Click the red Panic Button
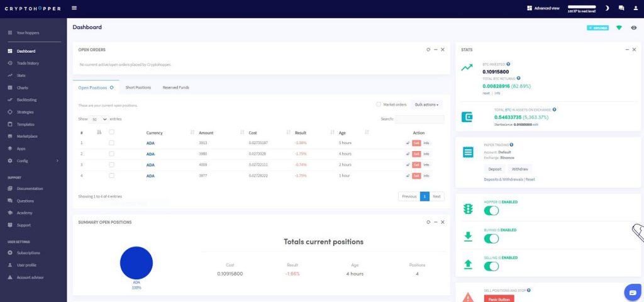 (x=499, y=299)
